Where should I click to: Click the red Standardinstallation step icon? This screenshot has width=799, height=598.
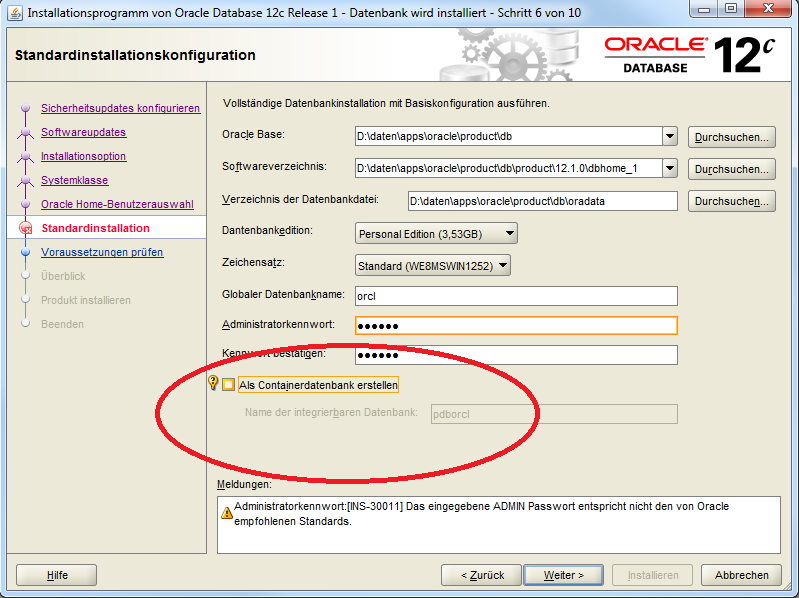coord(27,229)
